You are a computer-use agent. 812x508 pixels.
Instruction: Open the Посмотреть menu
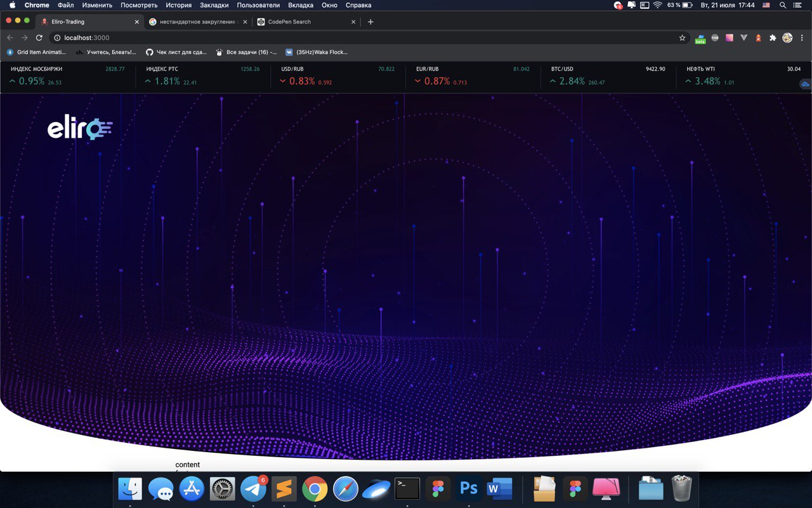(x=139, y=5)
